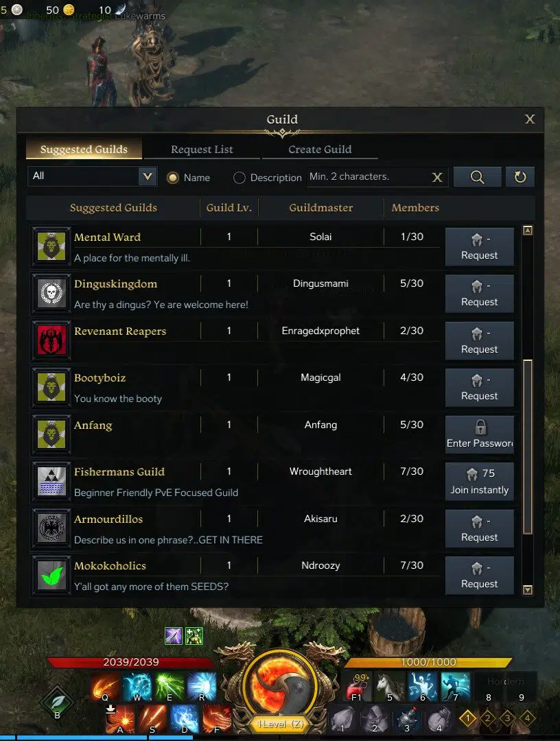
Task: Select the horse mount icon in hotbar slot 5
Action: pos(390,686)
